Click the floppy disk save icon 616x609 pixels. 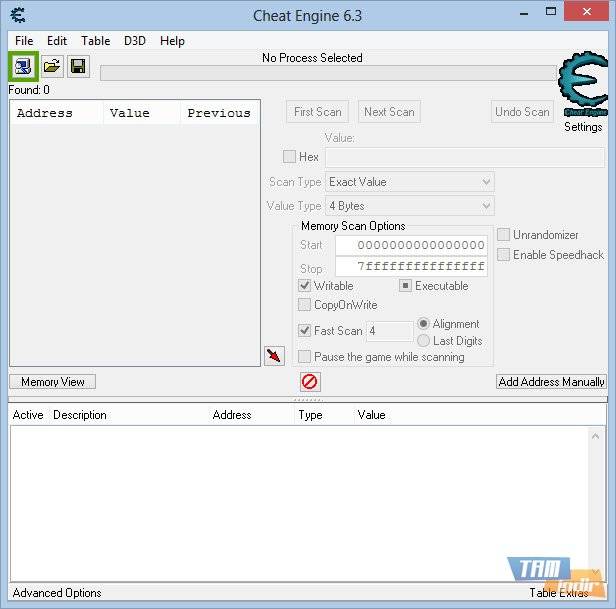click(77, 67)
